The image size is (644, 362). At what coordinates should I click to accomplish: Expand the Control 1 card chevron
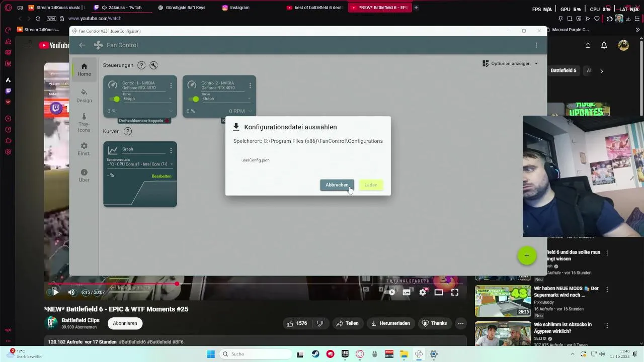point(171,112)
